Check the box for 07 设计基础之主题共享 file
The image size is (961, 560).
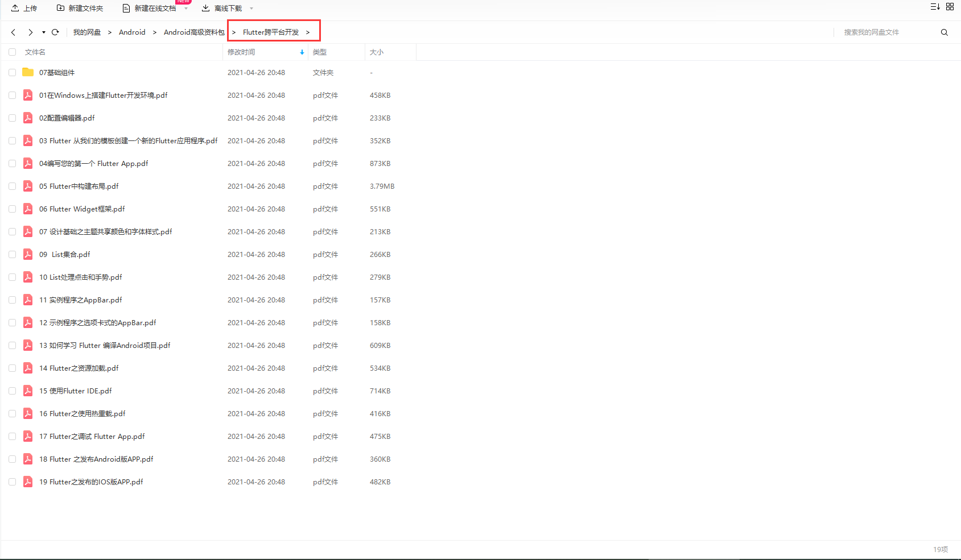pos(12,232)
